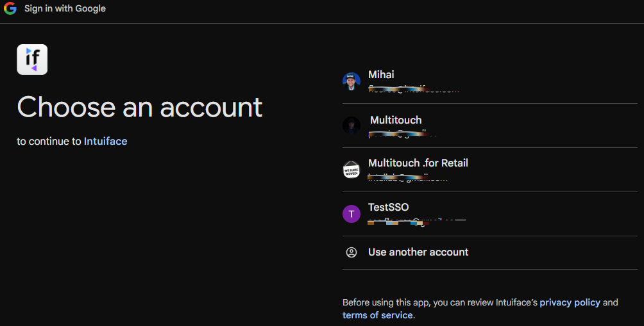Click the person icon beside Use another account

click(x=351, y=252)
